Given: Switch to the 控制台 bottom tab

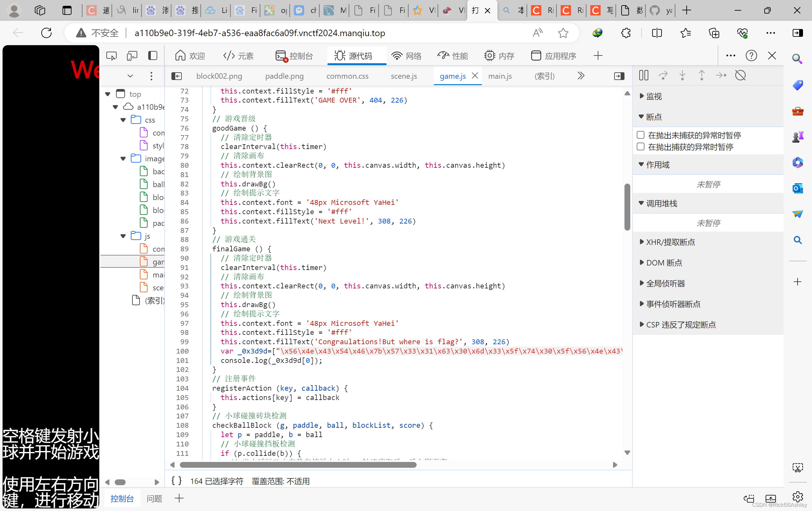Looking at the screenshot, I should pyautogui.click(x=122, y=498).
